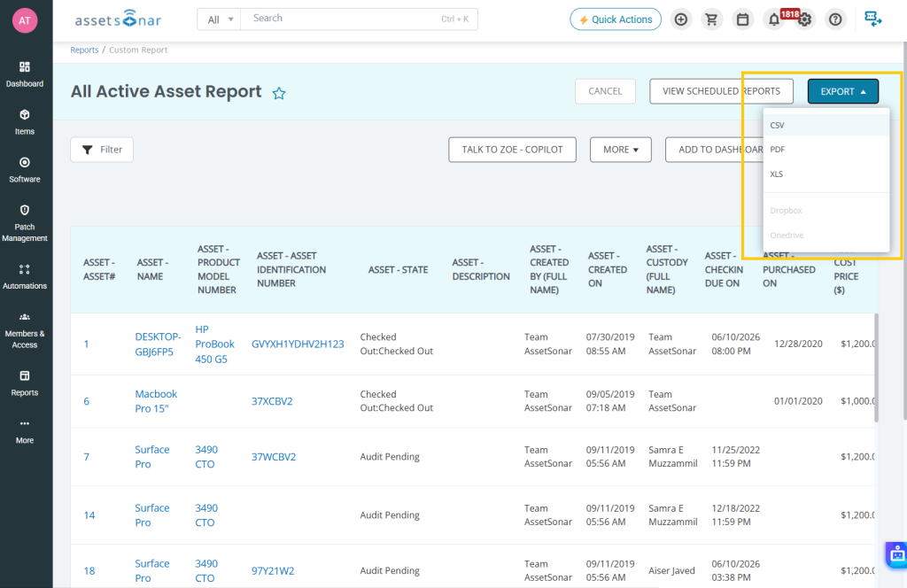Open the help question mark icon
The width and height of the screenshot is (907, 588).
tap(835, 19)
